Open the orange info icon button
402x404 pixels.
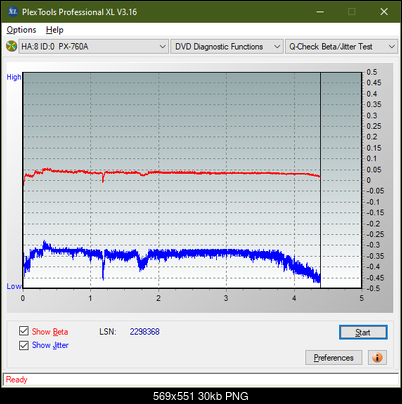click(377, 358)
